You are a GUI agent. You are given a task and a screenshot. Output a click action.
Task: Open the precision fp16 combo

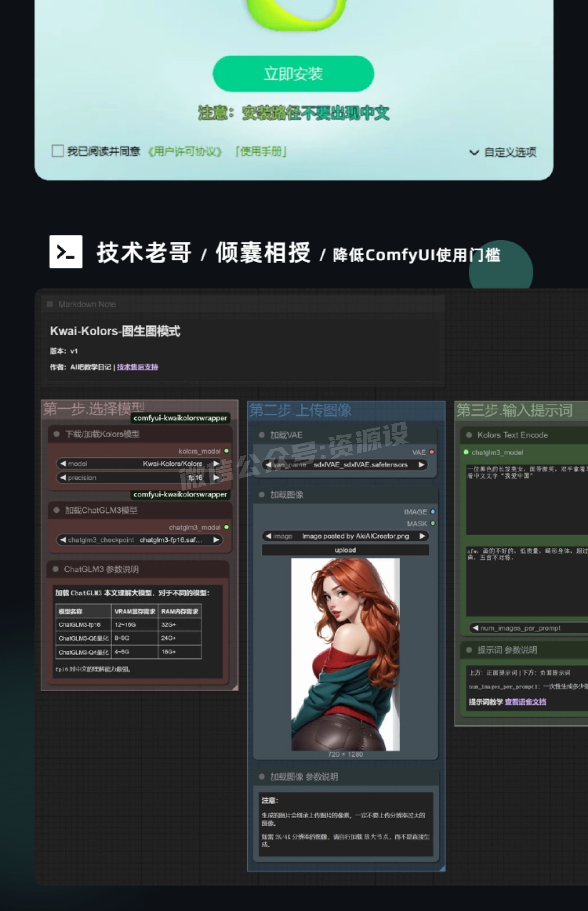[x=140, y=478]
